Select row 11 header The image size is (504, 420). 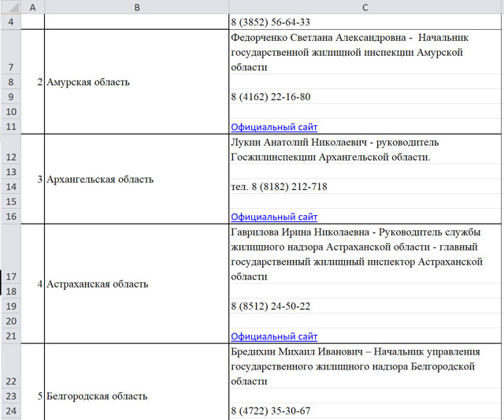[11, 126]
